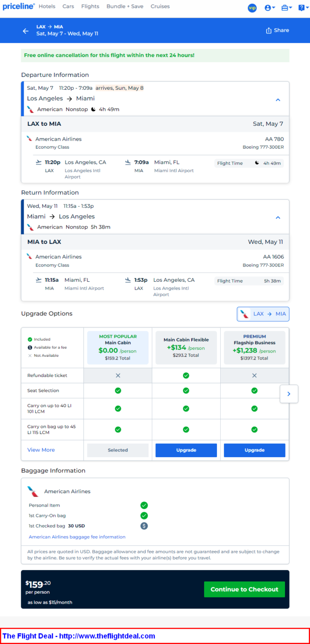Click the landing icon beside 1:53p arrival
Screen dimensions: 310x644
128,280
